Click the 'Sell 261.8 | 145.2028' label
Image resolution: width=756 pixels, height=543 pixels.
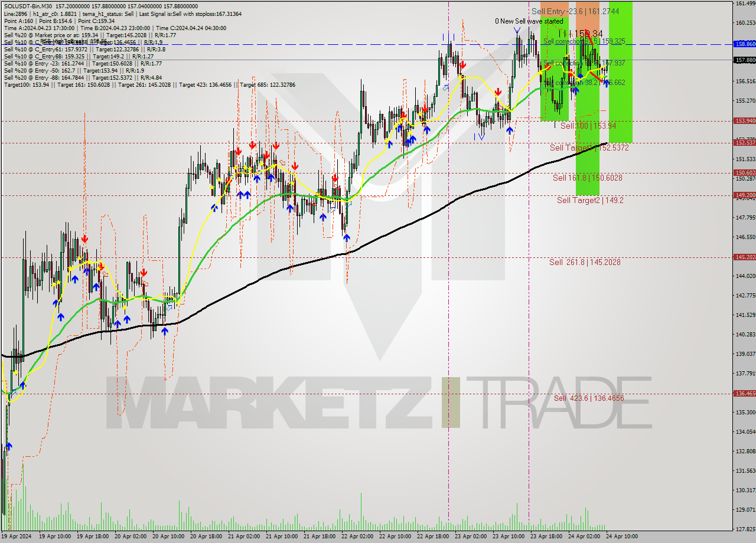click(585, 262)
